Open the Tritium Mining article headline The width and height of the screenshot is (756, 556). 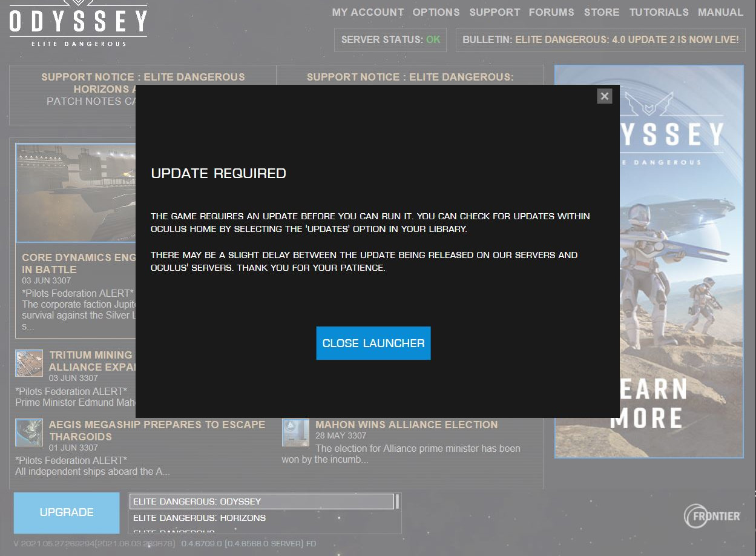[91, 361]
